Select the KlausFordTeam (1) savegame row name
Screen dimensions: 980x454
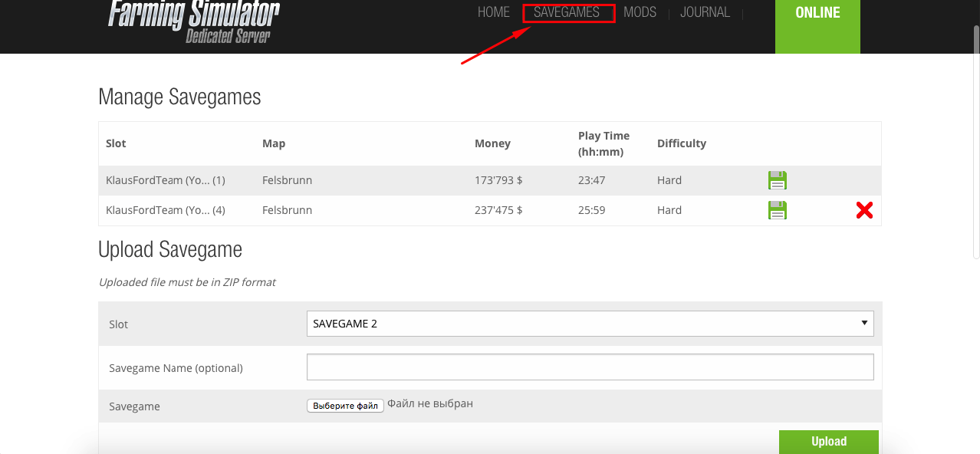point(165,180)
